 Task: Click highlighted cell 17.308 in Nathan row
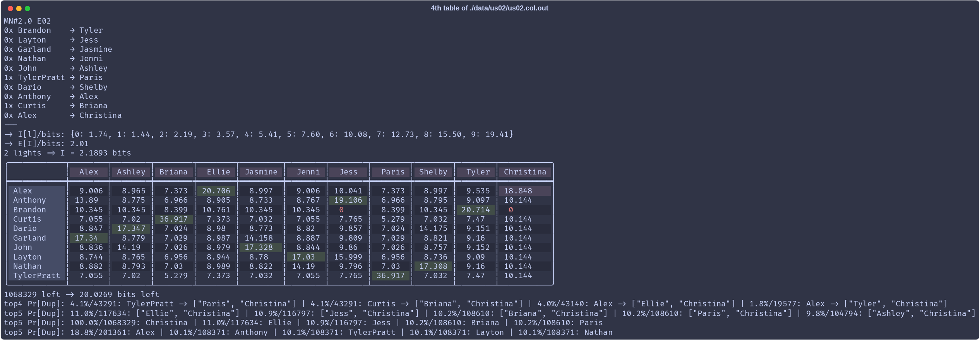(x=433, y=266)
